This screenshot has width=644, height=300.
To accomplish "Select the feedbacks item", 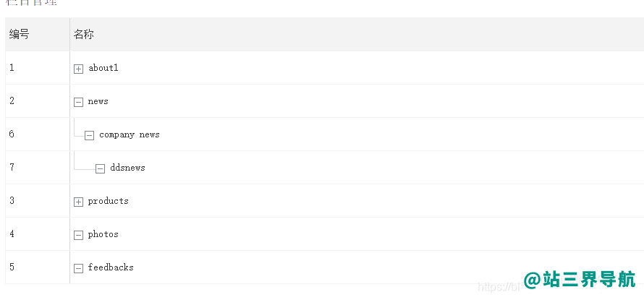I will pyautogui.click(x=111, y=267).
